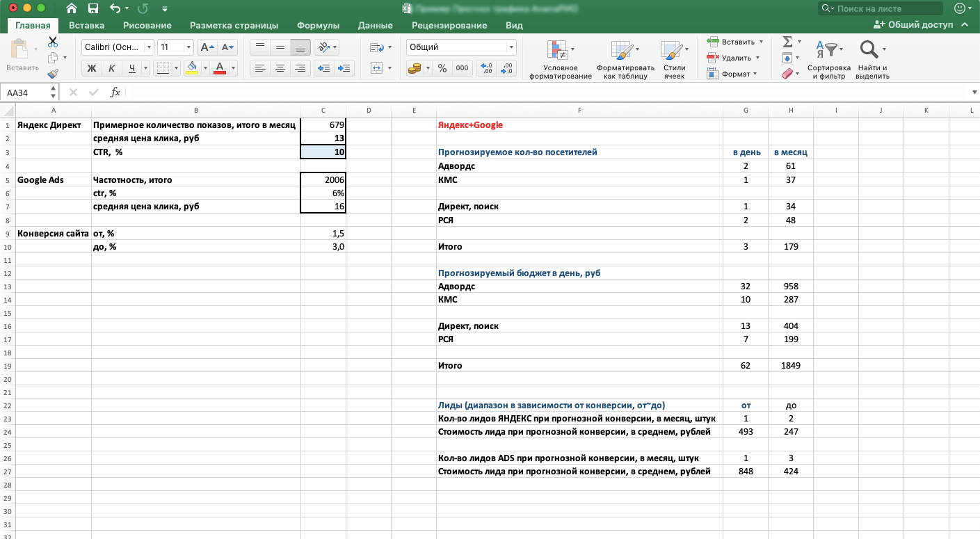This screenshot has width=980, height=539.
Task: Open the Вставка ribbon tab
Action: click(86, 25)
